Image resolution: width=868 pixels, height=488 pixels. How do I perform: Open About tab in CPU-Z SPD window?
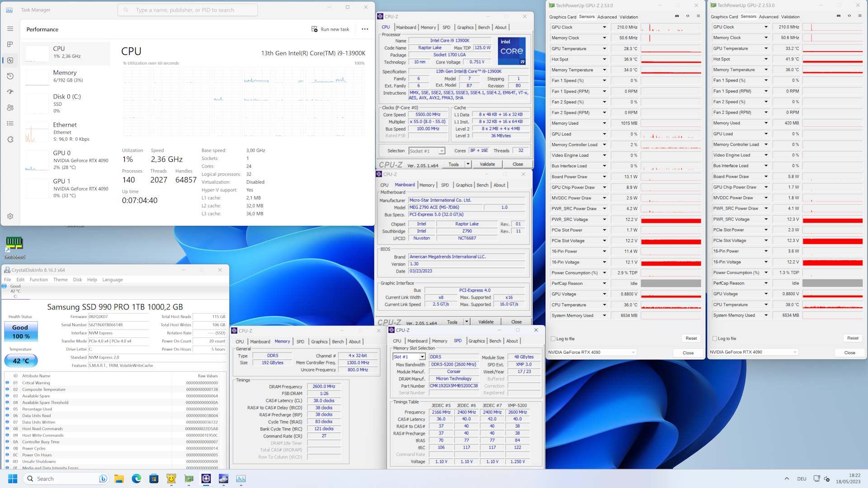point(512,341)
